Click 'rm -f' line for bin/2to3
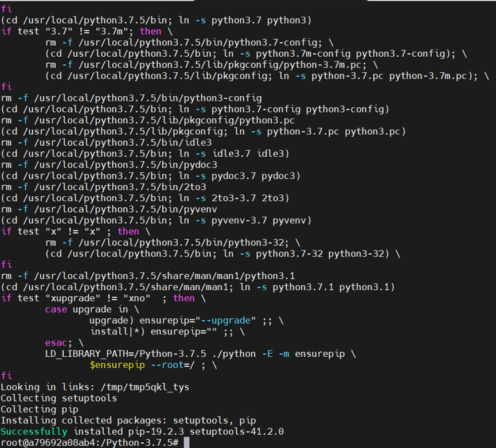496x448 pixels. tap(103, 187)
